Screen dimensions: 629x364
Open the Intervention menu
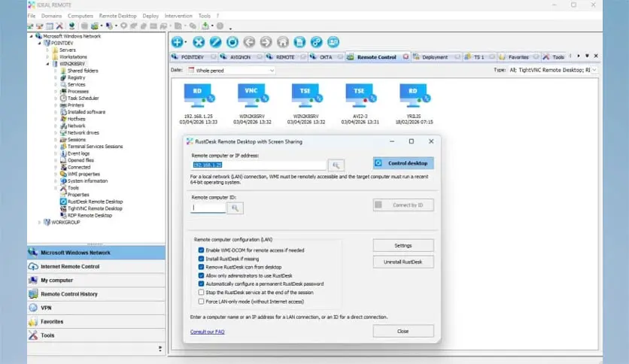[178, 16]
